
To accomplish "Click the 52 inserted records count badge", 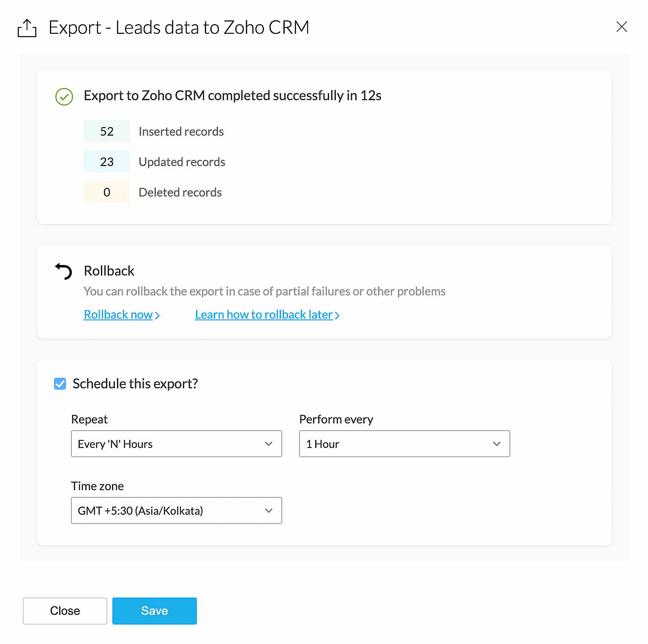I will [x=107, y=131].
